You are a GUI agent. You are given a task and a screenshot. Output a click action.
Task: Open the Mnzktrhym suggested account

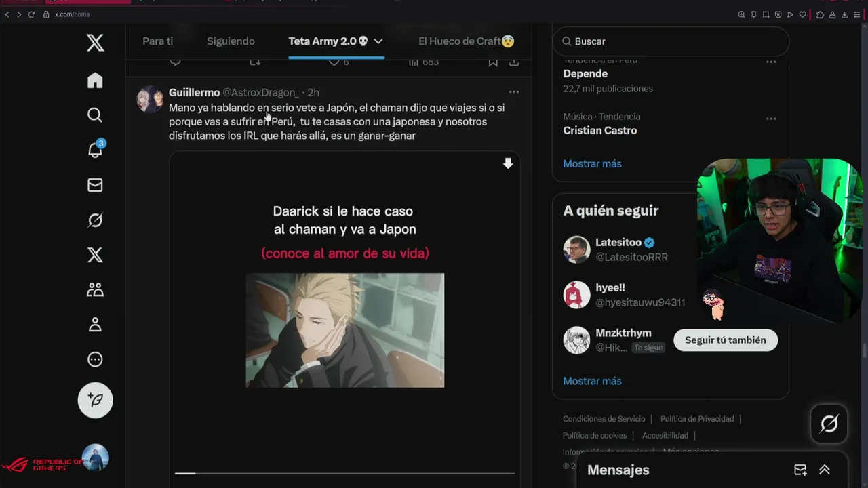click(623, 333)
